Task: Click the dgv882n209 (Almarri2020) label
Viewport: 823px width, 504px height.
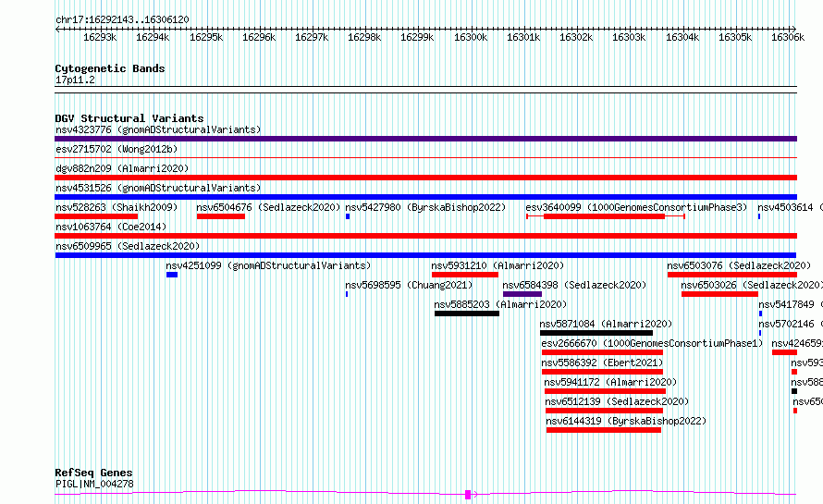Action: [122, 168]
